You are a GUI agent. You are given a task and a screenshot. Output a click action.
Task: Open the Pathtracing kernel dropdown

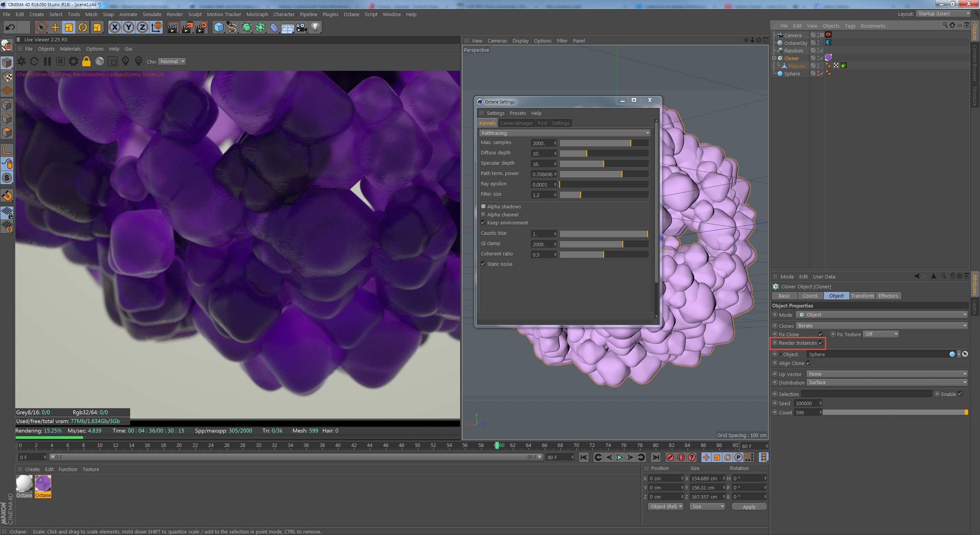tap(565, 133)
